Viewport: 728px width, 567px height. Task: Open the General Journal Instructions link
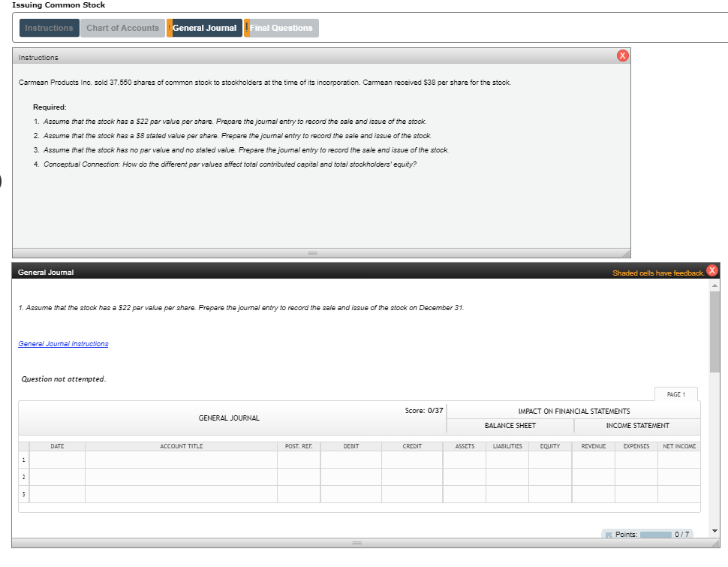pos(62,343)
